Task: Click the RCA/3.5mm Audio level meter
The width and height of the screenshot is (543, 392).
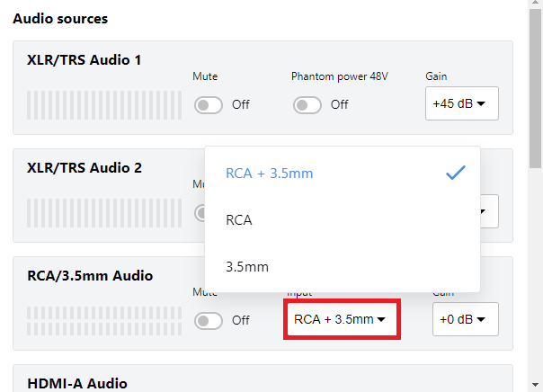Action: tap(104, 321)
